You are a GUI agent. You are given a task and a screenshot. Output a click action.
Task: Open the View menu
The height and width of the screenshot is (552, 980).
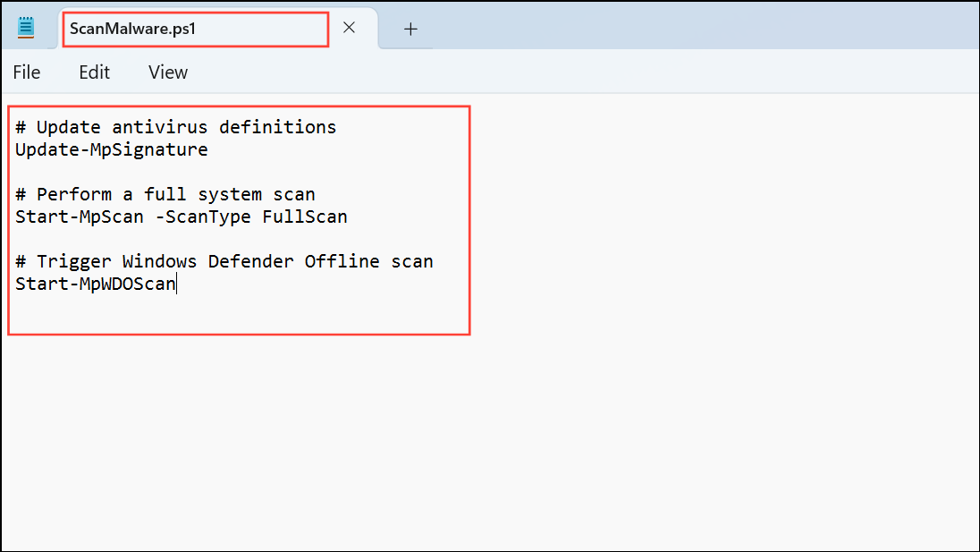pos(168,72)
